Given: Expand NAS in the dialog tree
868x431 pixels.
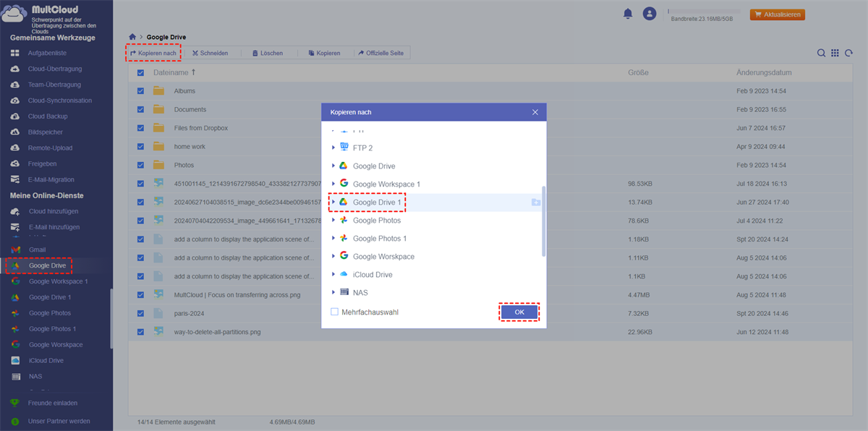Looking at the screenshot, I should pos(333,292).
